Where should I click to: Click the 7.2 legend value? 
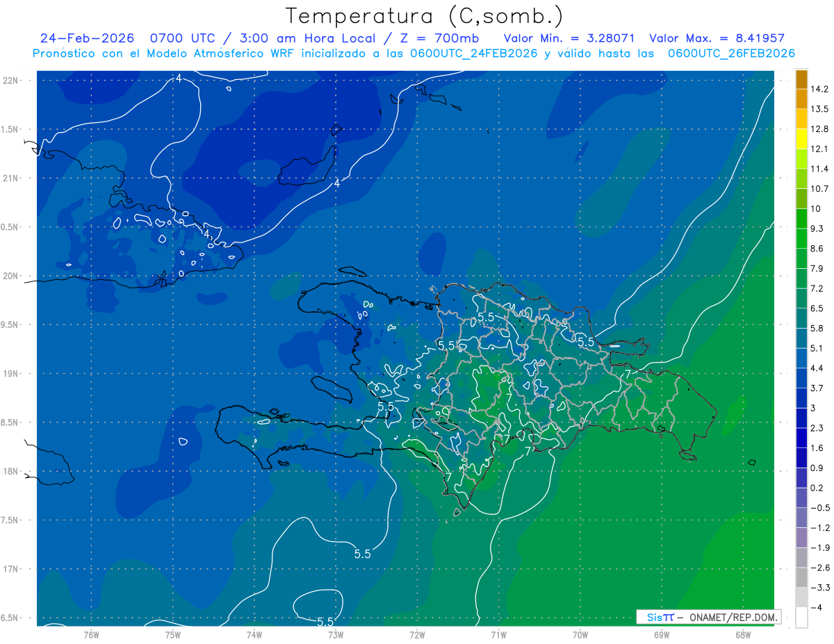(x=817, y=288)
